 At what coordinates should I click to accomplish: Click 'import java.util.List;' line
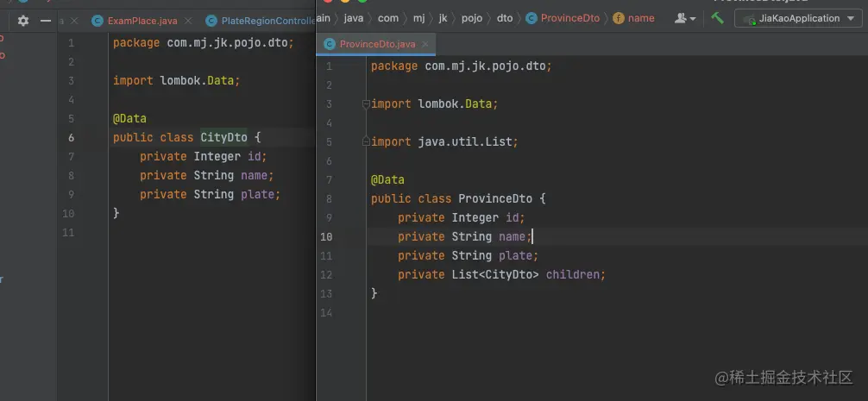(444, 142)
